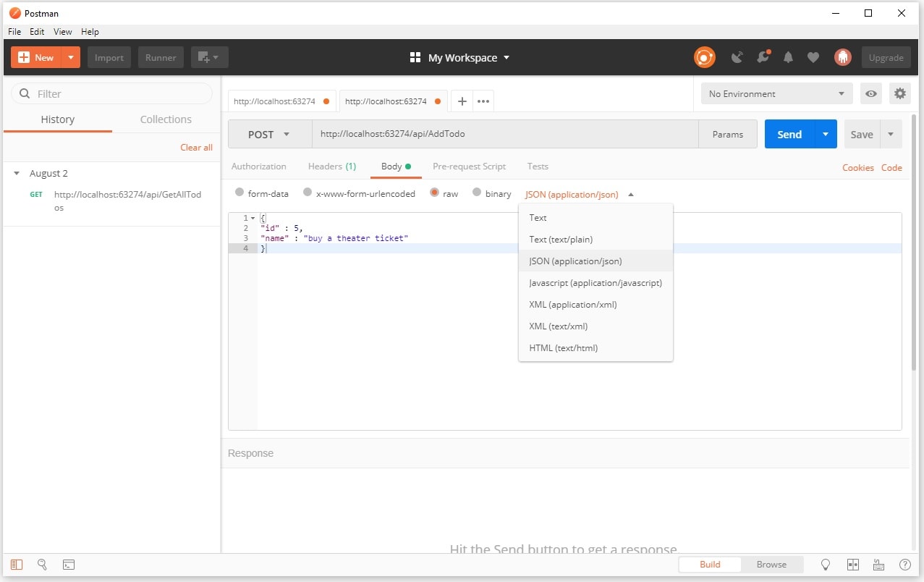Open the POST method dropdown

point(269,135)
